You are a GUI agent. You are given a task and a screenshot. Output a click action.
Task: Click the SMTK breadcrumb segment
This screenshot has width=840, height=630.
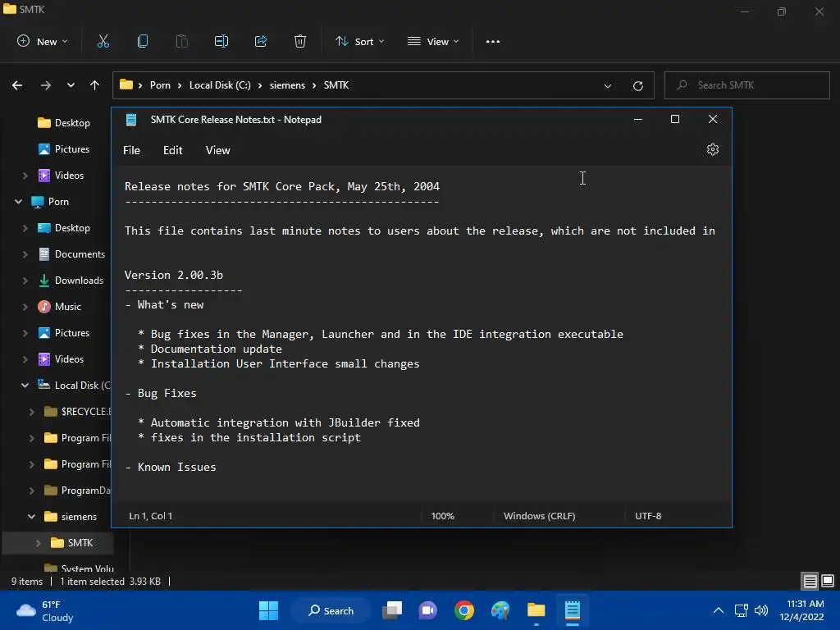[336, 85]
